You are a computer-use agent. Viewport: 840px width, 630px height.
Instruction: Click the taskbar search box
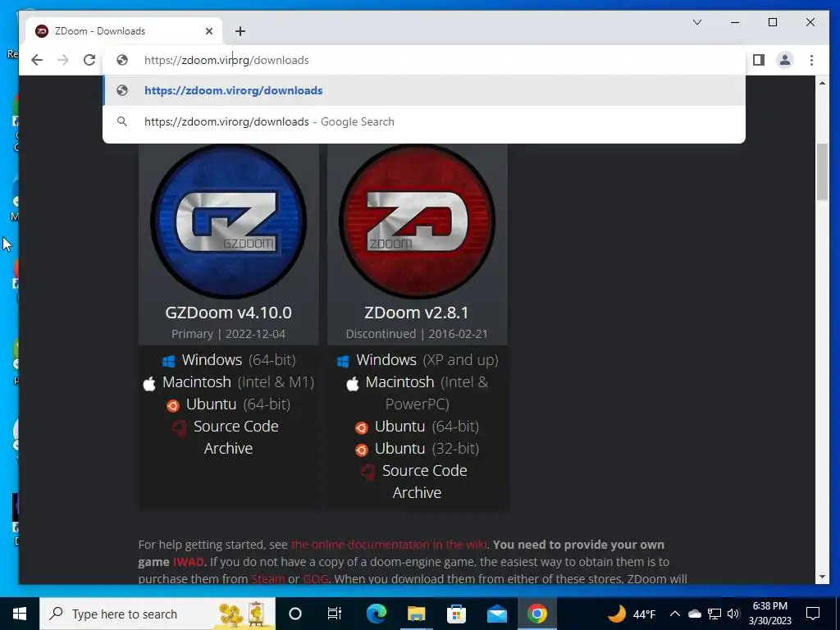[x=157, y=614]
